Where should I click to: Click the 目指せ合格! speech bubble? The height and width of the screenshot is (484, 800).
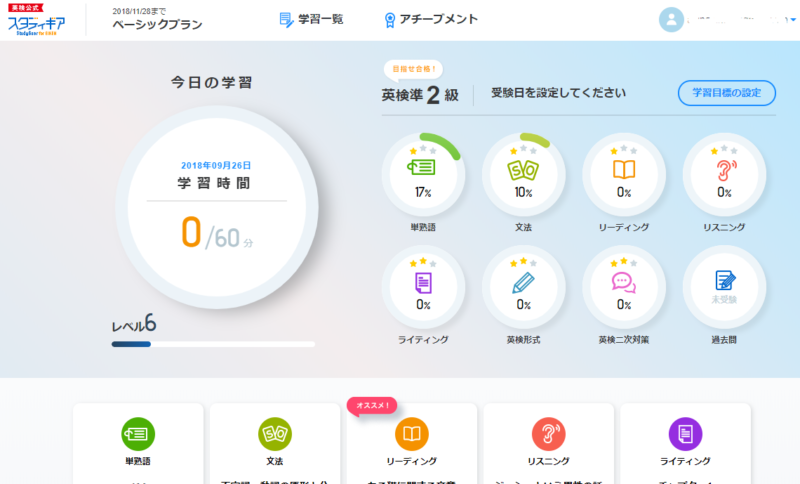(413, 70)
